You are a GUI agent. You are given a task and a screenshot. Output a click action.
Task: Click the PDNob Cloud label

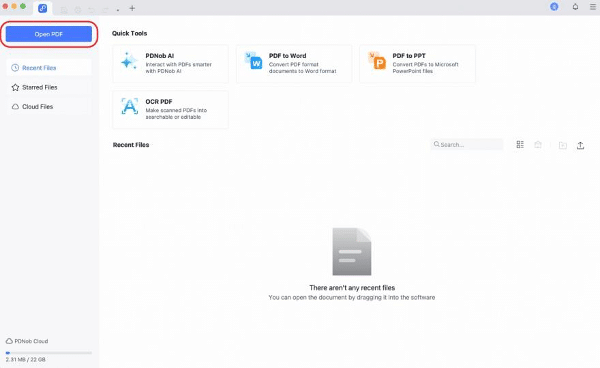click(x=31, y=341)
